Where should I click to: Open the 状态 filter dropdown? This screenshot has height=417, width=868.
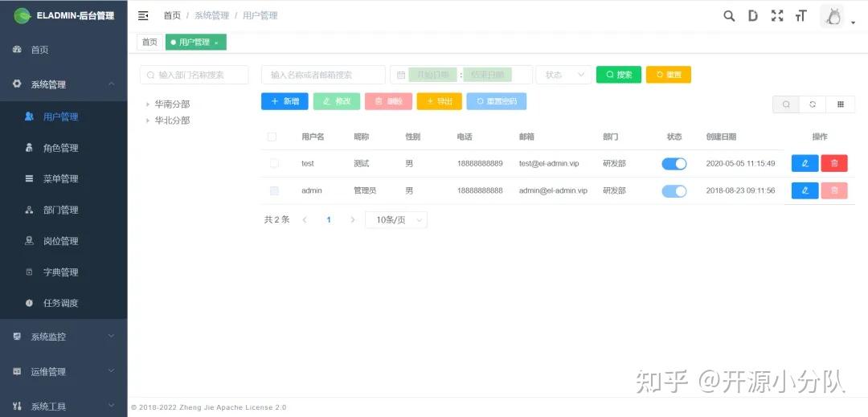563,75
